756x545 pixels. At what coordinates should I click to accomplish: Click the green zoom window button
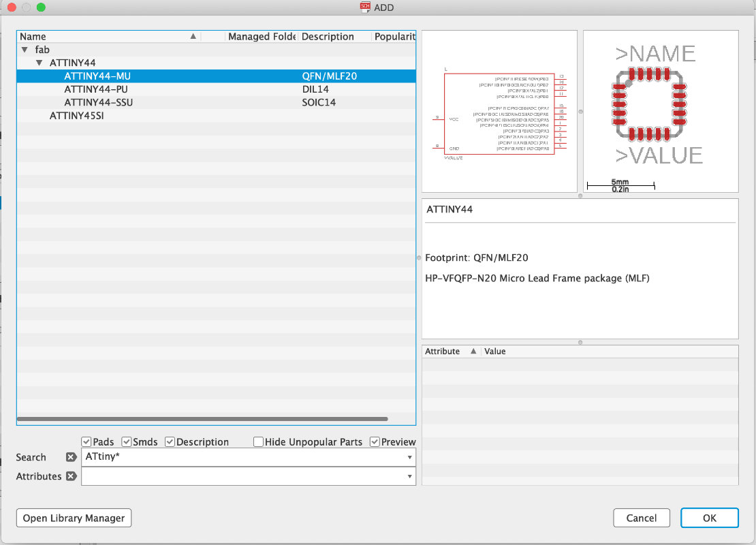(41, 7)
